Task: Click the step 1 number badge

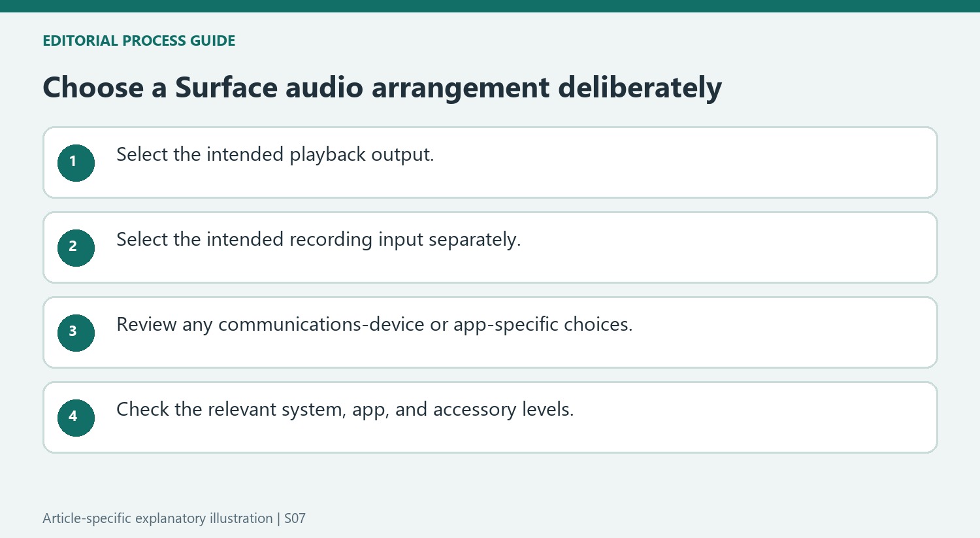Action: 76,163
